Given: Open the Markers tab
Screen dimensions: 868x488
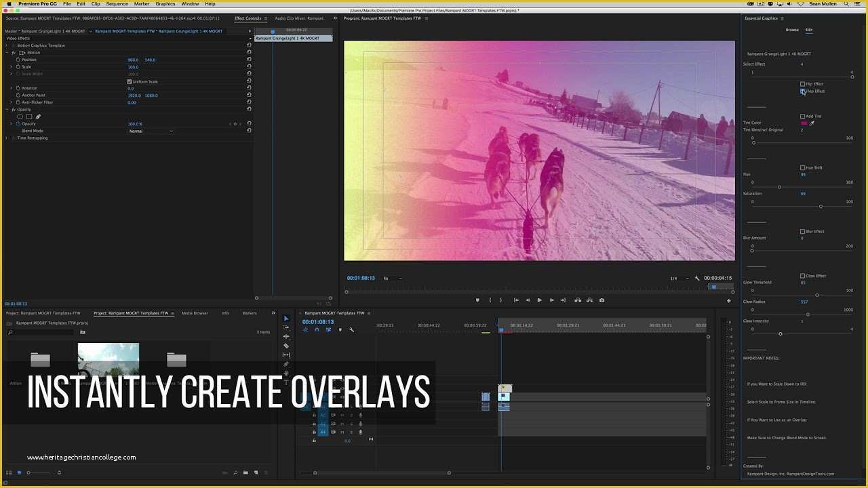Looking at the screenshot, I should point(250,313).
